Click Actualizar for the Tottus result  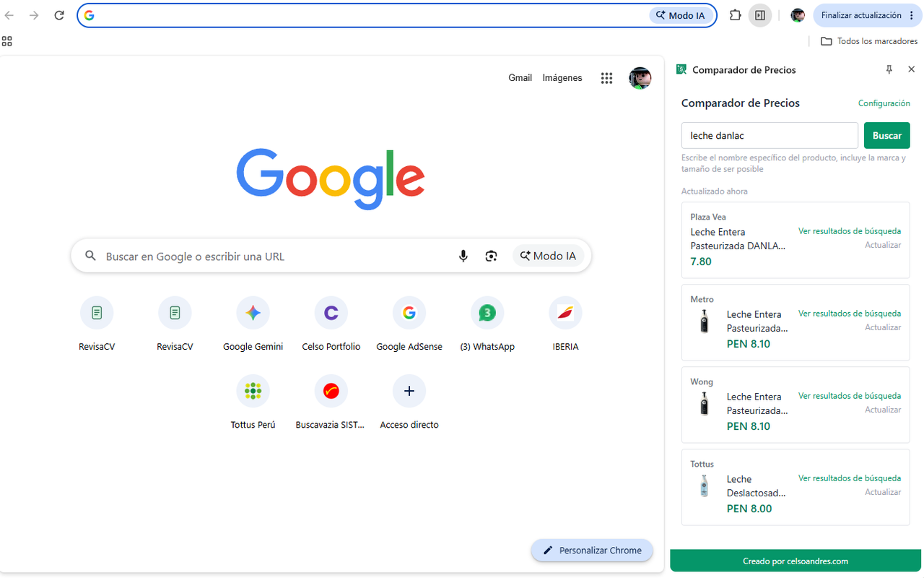point(883,492)
